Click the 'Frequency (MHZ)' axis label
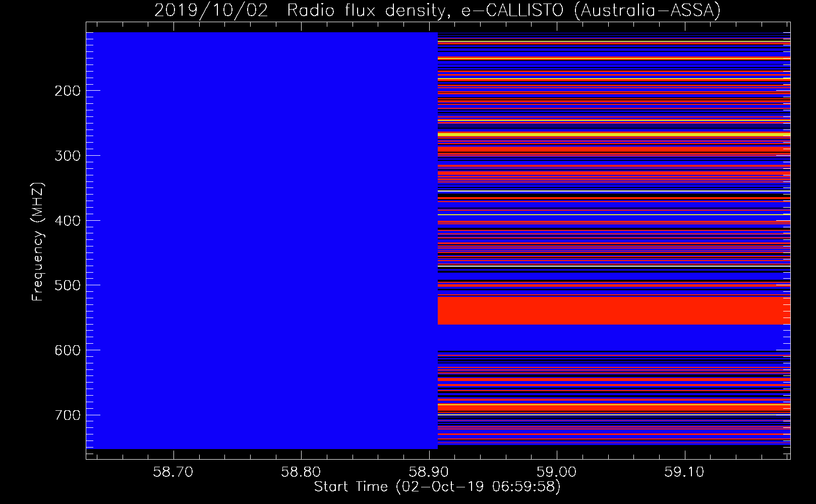Viewport: 816px width, 504px height. [38, 242]
